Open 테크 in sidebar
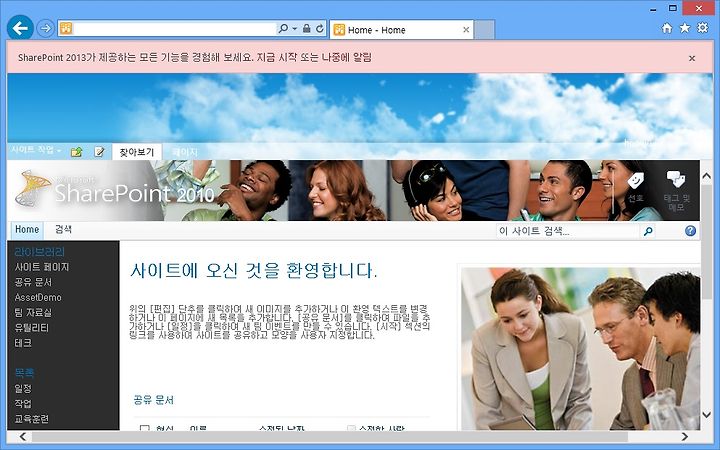This screenshot has width=720, height=450. click(23, 343)
